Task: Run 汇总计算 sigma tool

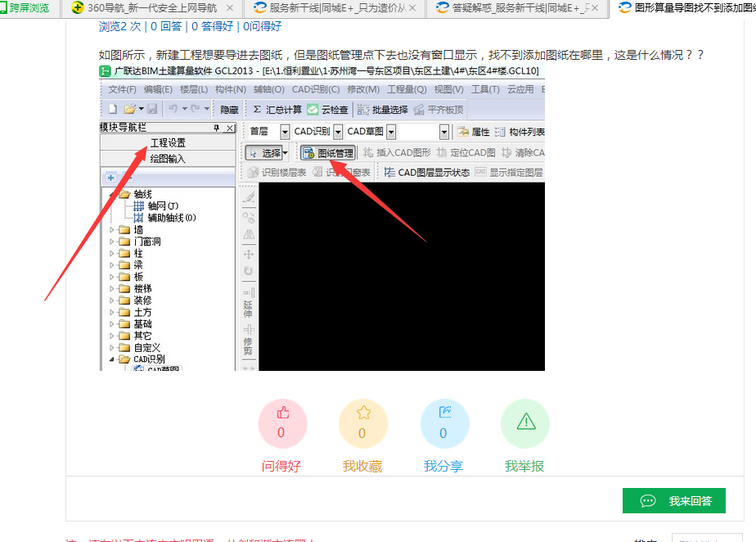Action: (x=277, y=110)
